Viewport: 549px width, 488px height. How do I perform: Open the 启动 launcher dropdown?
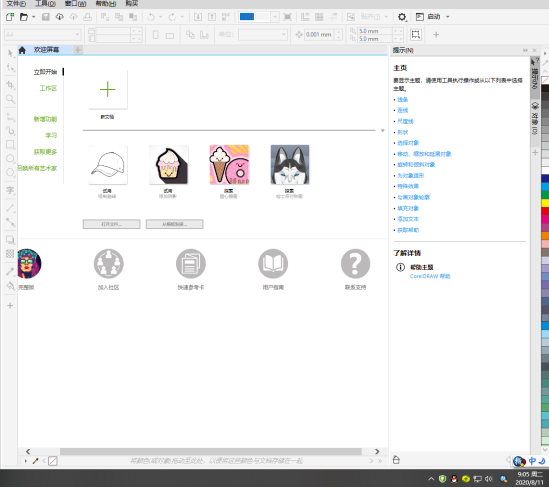pos(447,17)
